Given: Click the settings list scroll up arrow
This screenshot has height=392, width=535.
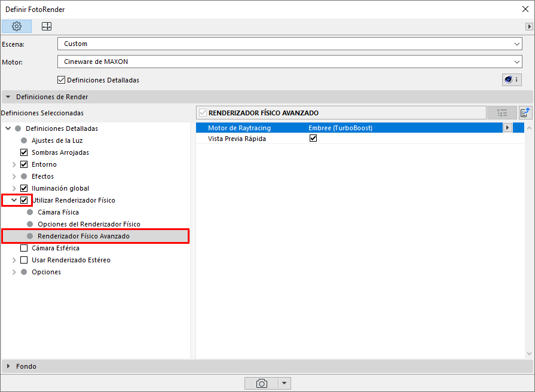Looking at the screenshot, I should coord(529,128).
